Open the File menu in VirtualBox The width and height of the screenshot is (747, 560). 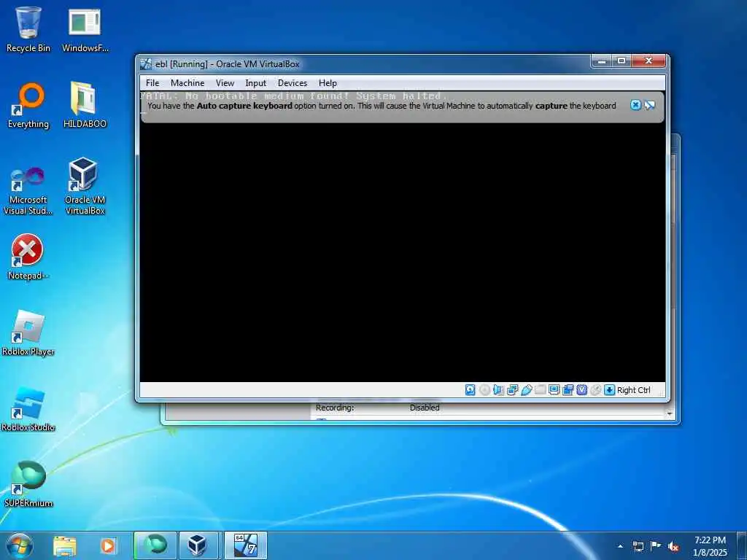pos(152,83)
